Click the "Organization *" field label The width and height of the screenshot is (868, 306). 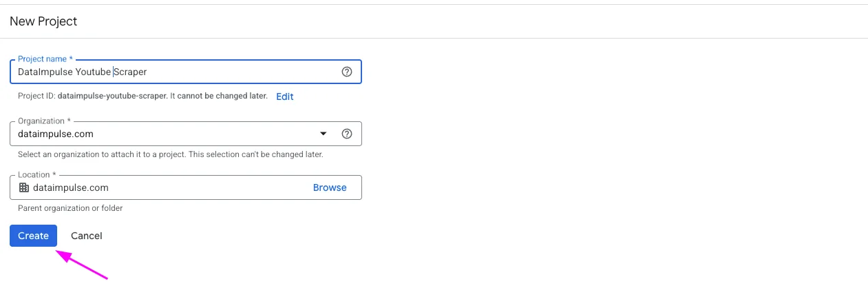click(44, 121)
